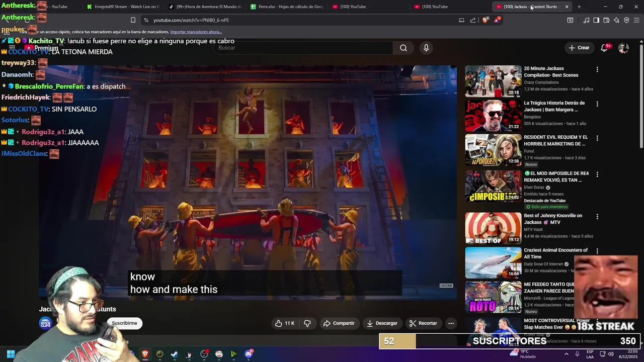
Task: Open the weather widget showing Nublado
Action: [x=523, y=354]
